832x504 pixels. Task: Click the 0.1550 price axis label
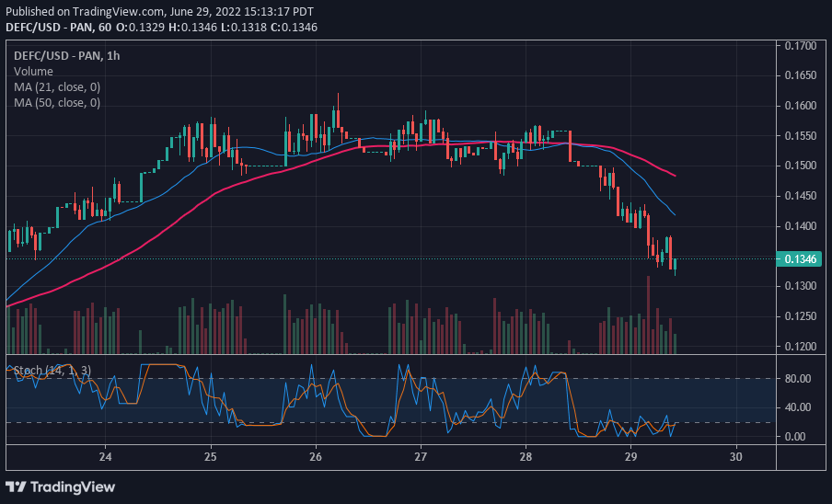[x=801, y=136]
